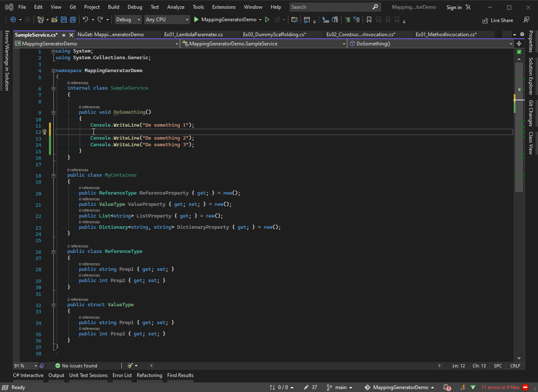Screen dimensions: 538x392
Task: Click the red error stop icon in status bar
Action: tap(525, 387)
